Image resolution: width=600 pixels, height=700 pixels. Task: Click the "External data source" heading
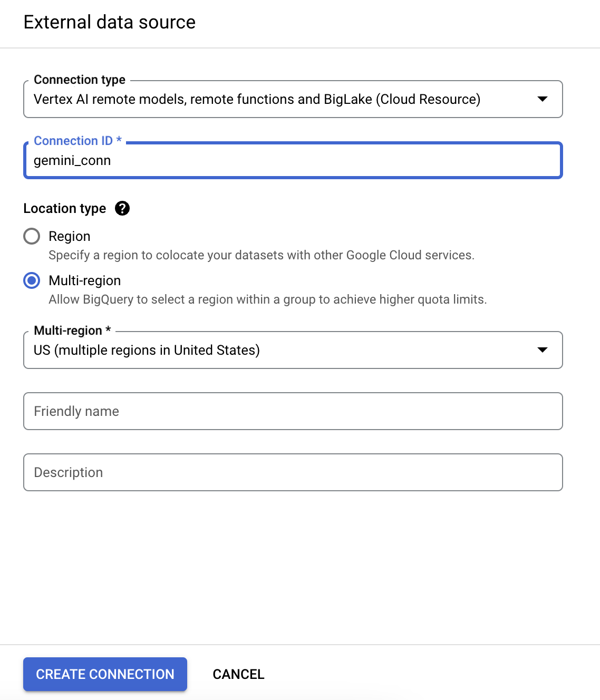110,22
